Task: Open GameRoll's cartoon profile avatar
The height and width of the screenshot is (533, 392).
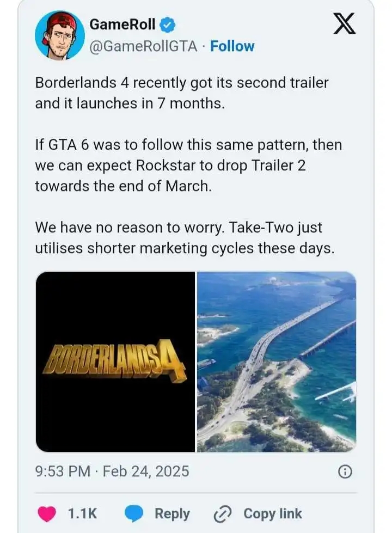Action: pos(59,35)
